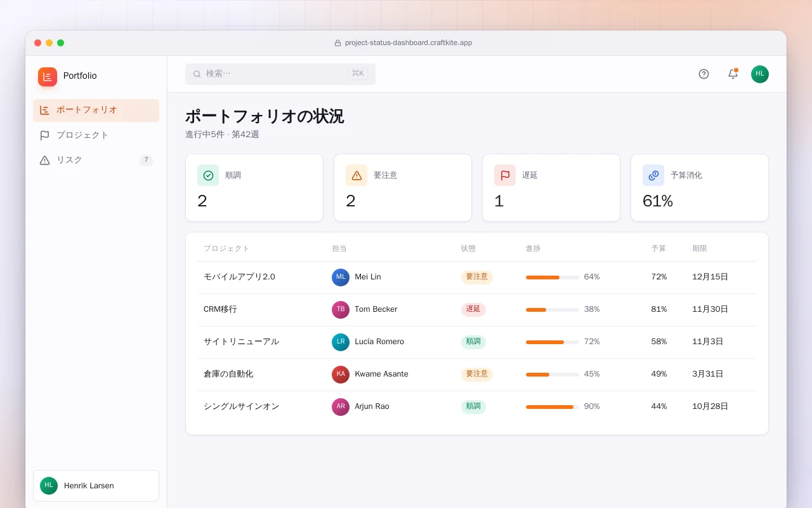This screenshot has height=508, width=812.
Task: Click Mei Lin's ML avatar
Action: (341, 277)
